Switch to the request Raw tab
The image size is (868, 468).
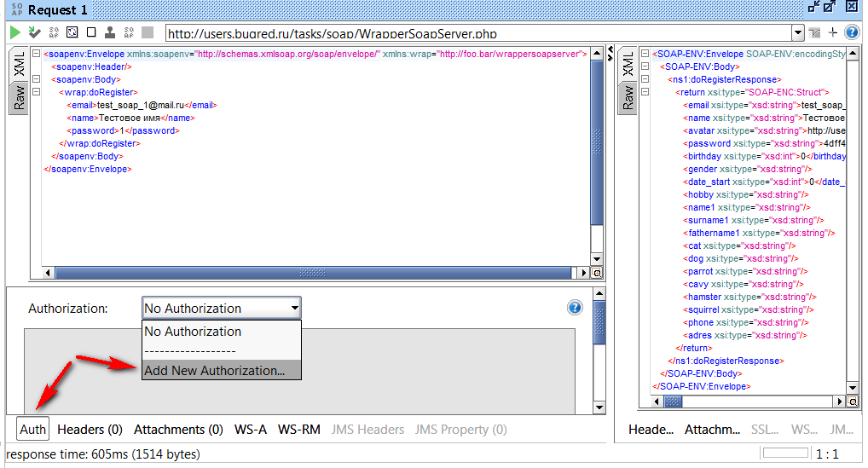point(20,98)
